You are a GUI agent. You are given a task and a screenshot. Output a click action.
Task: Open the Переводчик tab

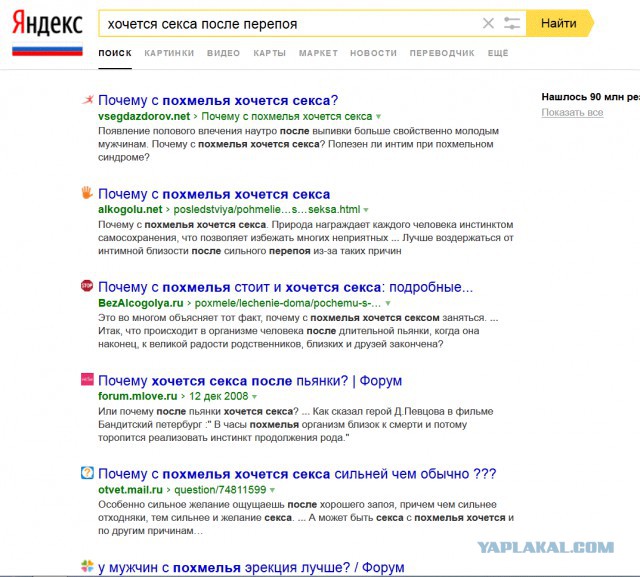click(442, 53)
